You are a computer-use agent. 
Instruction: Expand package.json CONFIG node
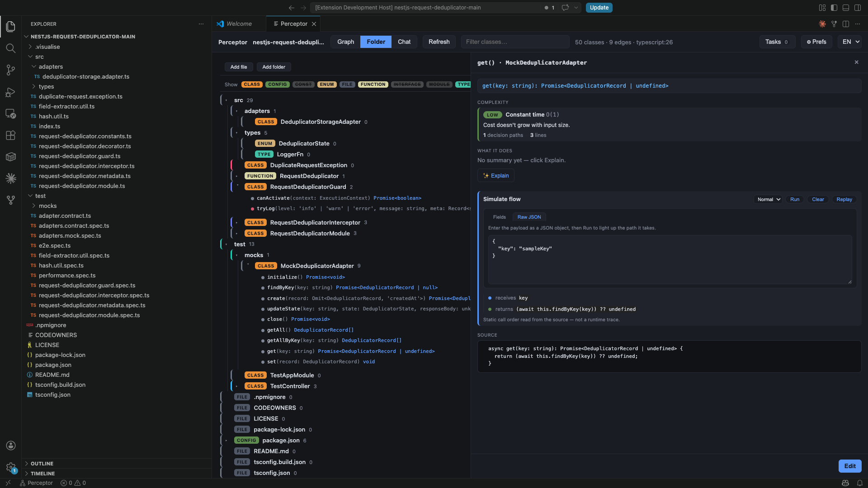click(x=226, y=441)
